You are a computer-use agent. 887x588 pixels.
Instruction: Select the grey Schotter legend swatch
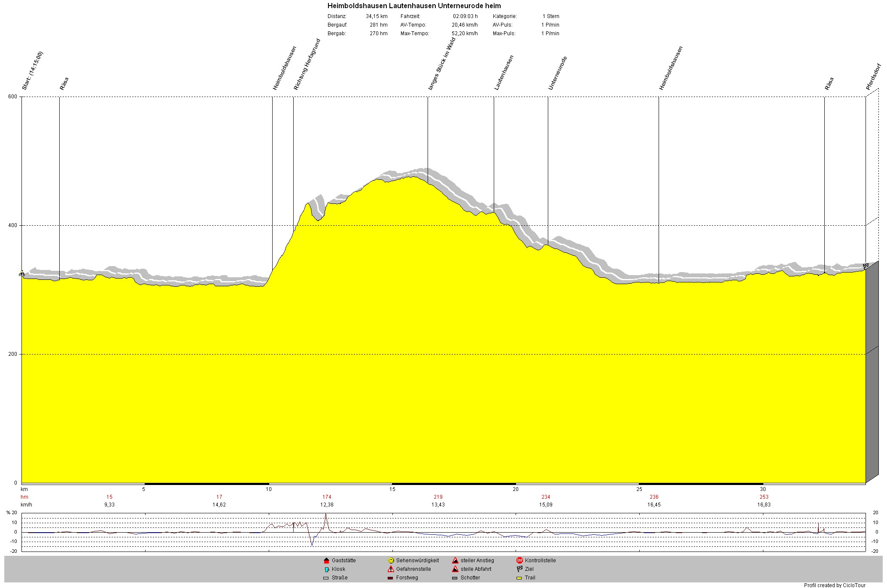pyautogui.click(x=455, y=578)
